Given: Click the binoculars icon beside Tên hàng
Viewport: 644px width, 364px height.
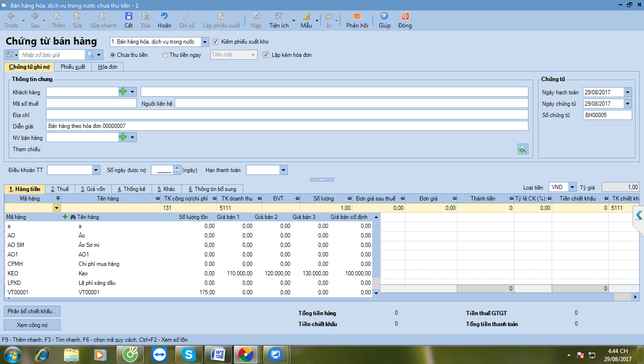Looking at the screenshot, I should pyautogui.click(x=73, y=217).
